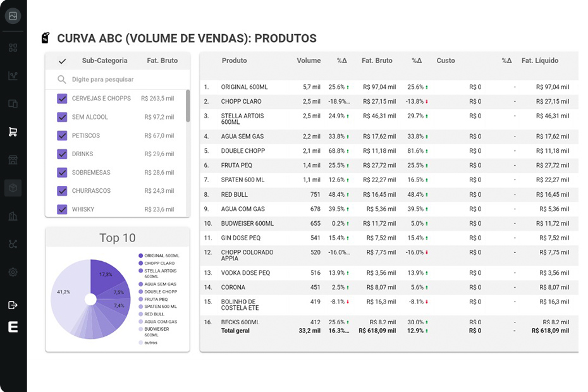The width and height of the screenshot is (588, 392).
Task: Open the line chart analytics sidebar icon
Action: pyautogui.click(x=13, y=76)
